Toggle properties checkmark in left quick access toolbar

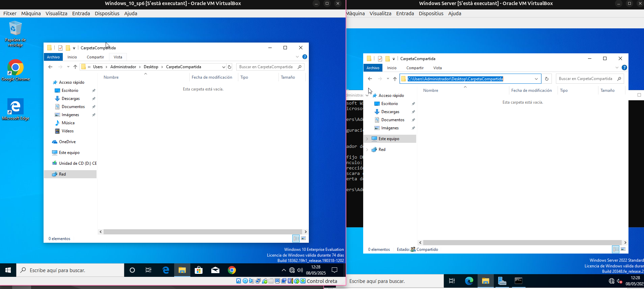60,48
